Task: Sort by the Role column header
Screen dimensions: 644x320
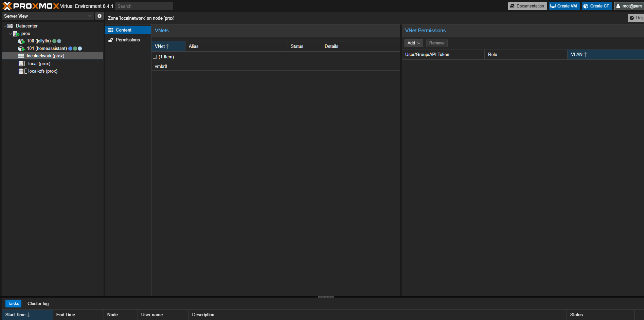Action: click(526, 55)
